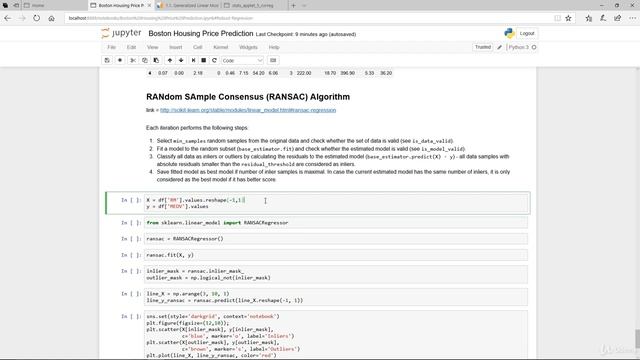640x360 pixels.
Task: Click the kernel idle circle indicator
Action: click(x=534, y=47)
